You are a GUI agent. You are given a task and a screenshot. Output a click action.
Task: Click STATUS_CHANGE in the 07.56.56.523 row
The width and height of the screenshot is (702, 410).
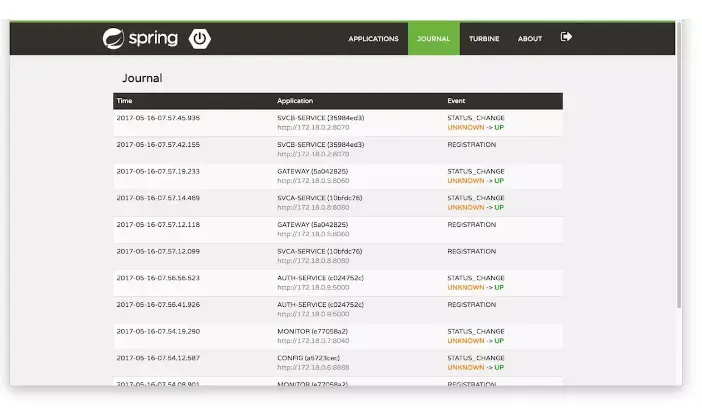[x=476, y=278]
